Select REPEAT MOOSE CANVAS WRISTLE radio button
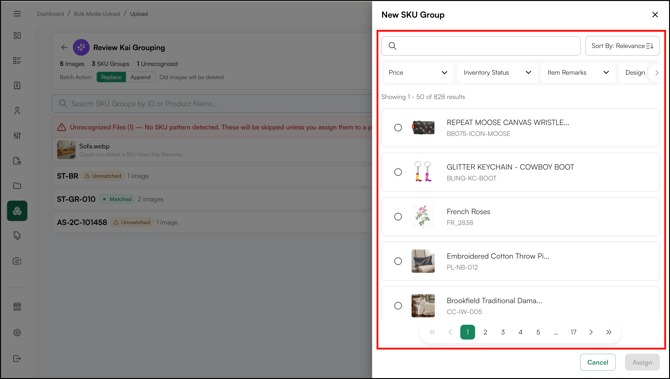670x379 pixels. coord(398,127)
